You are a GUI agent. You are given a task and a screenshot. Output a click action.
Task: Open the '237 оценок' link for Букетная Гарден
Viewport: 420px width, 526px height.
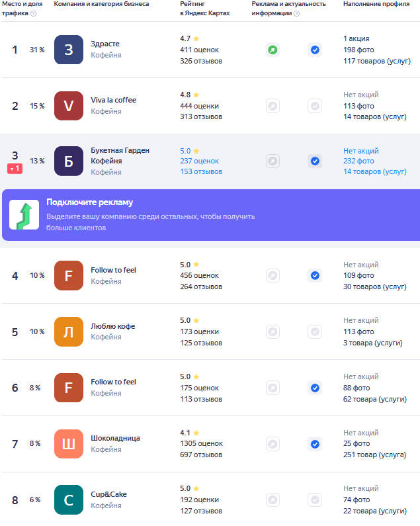(x=199, y=161)
